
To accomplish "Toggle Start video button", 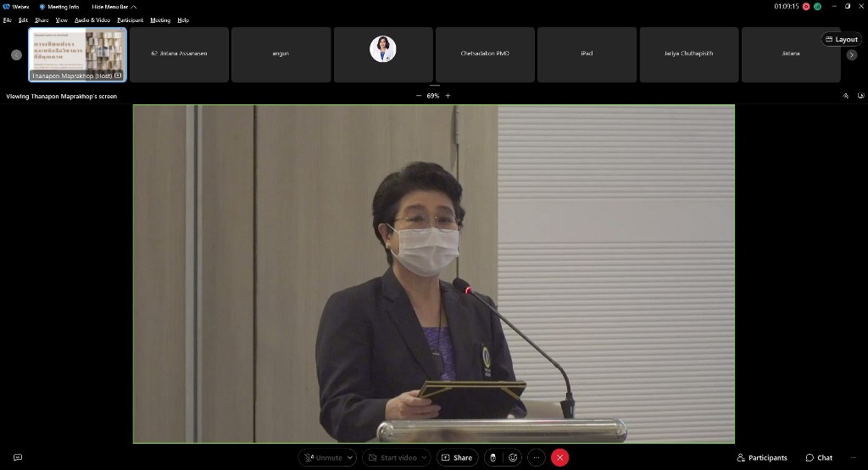I will [392, 457].
